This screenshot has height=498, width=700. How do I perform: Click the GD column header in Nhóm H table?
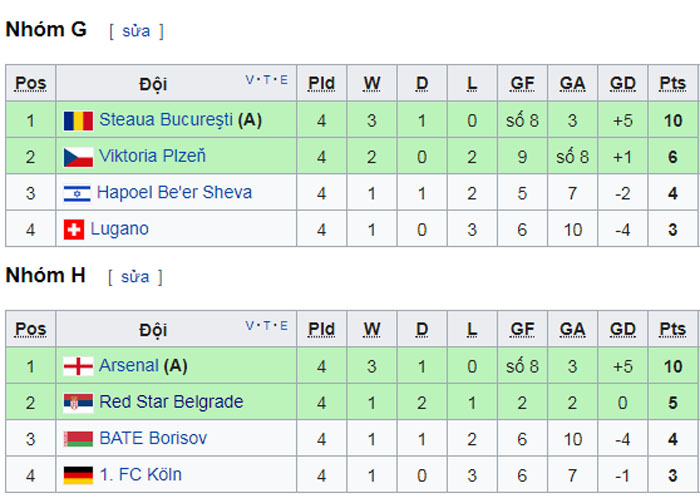[x=623, y=329]
